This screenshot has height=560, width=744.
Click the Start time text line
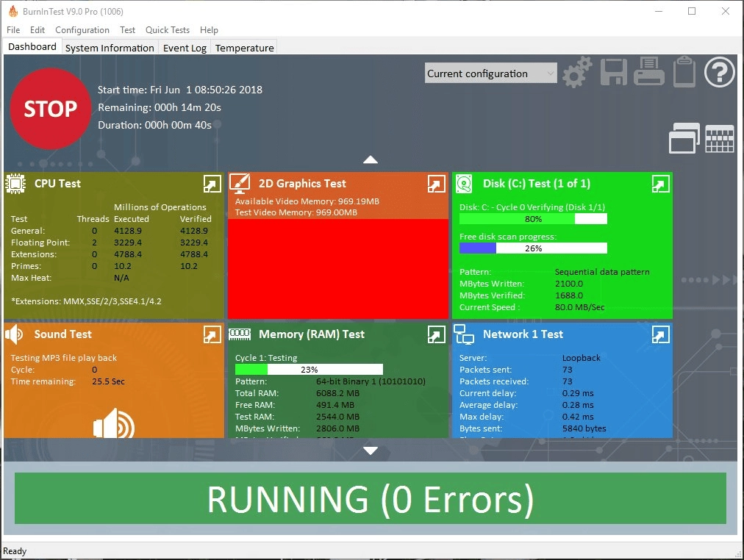click(180, 90)
